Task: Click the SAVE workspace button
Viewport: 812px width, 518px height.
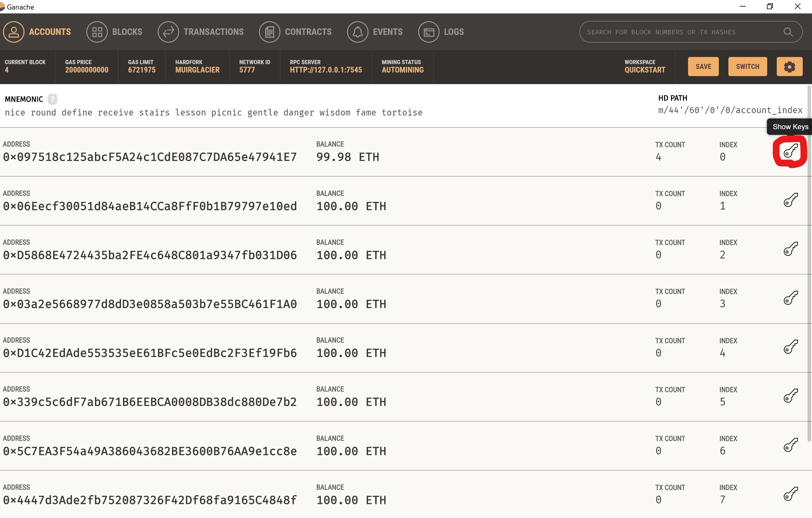Action: tap(703, 67)
